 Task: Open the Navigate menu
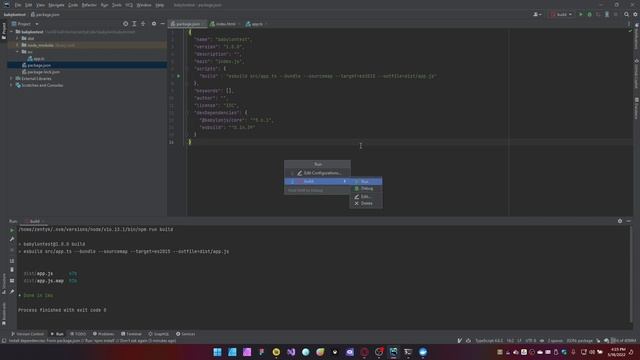coord(56,5)
